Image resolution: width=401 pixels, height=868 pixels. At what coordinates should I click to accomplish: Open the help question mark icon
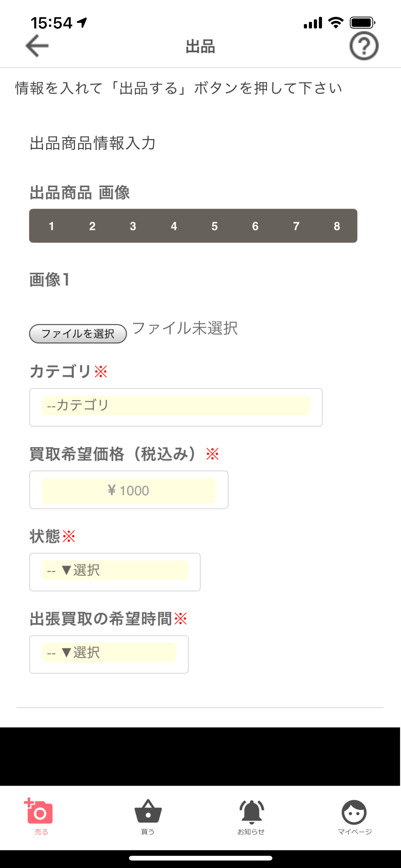(x=364, y=46)
